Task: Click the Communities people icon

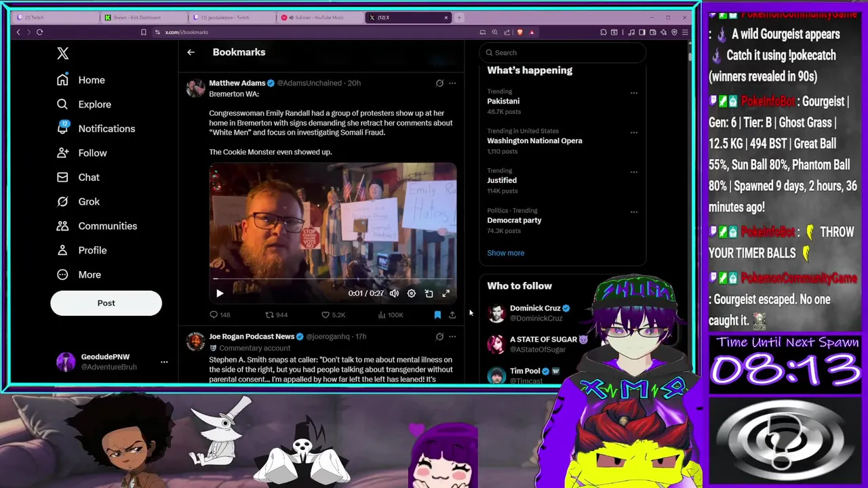Action: [x=62, y=226]
